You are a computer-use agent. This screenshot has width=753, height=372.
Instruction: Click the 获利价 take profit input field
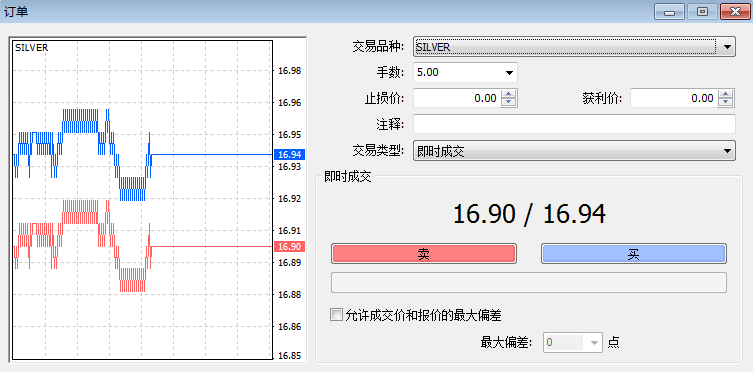(x=673, y=98)
